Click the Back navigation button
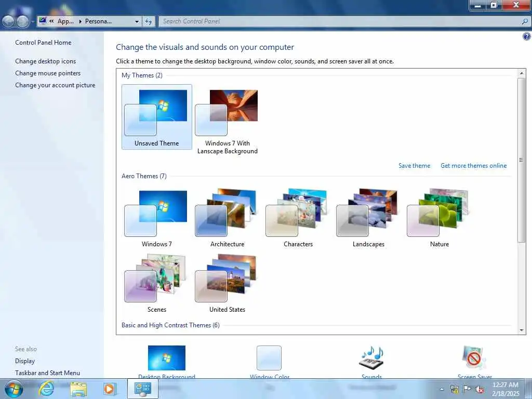Viewport: 532px width, 399px height. [x=8, y=22]
